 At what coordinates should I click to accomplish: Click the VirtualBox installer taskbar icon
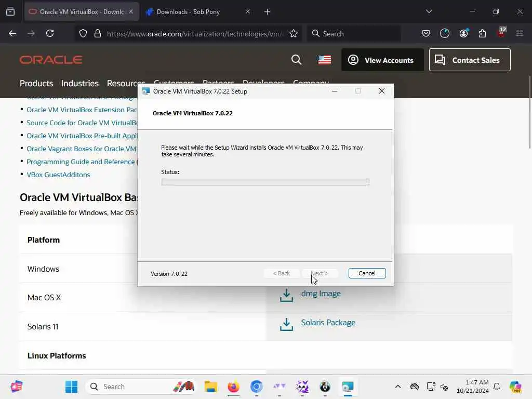click(x=348, y=387)
